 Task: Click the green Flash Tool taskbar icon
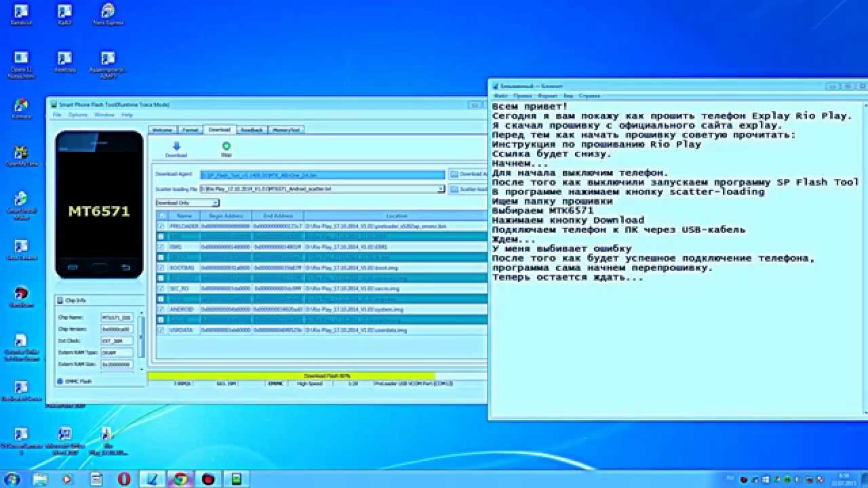point(236,479)
